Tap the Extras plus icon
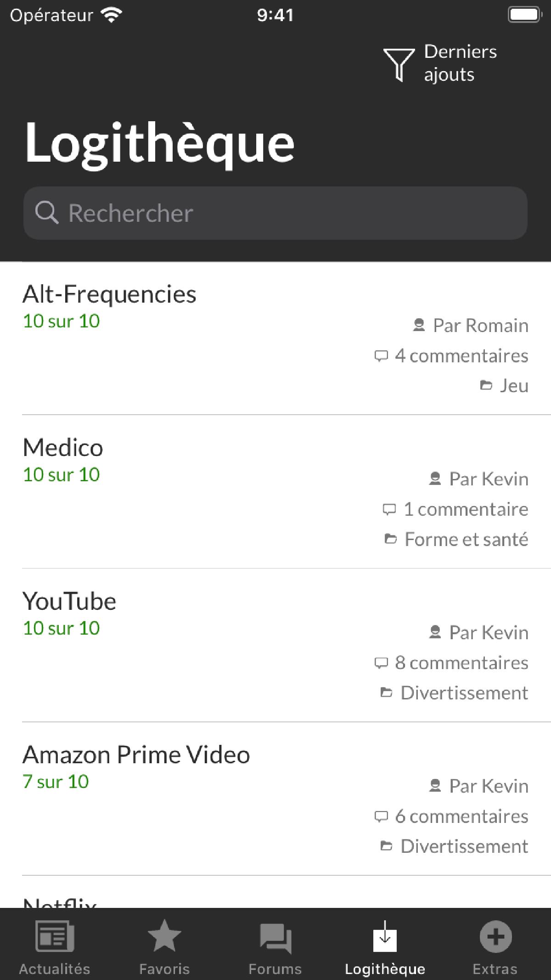The height and width of the screenshot is (980, 551). pyautogui.click(x=495, y=937)
